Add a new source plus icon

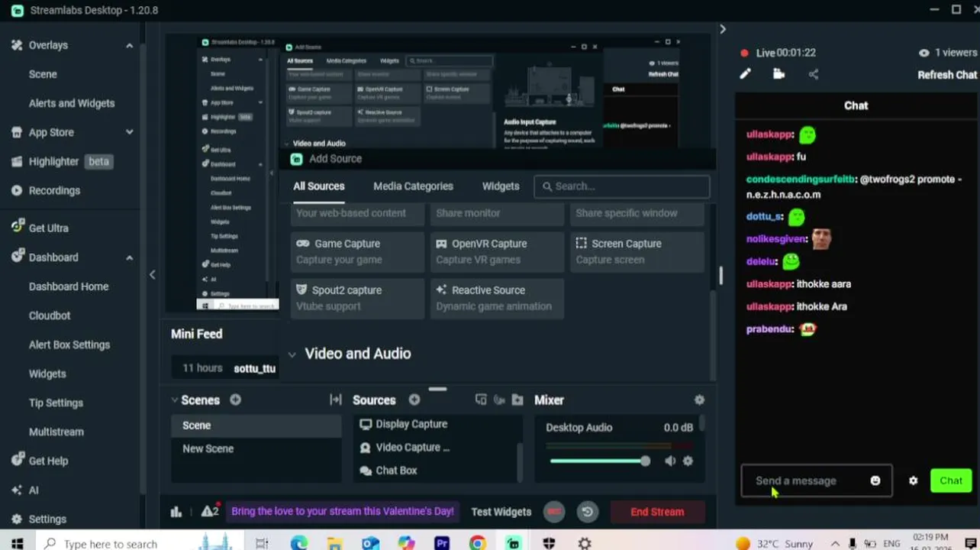tap(414, 400)
